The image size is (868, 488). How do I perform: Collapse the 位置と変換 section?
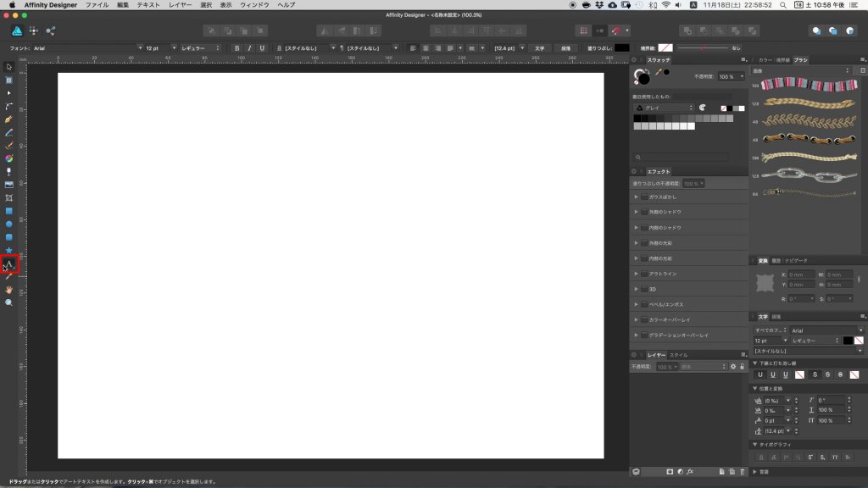(755, 388)
